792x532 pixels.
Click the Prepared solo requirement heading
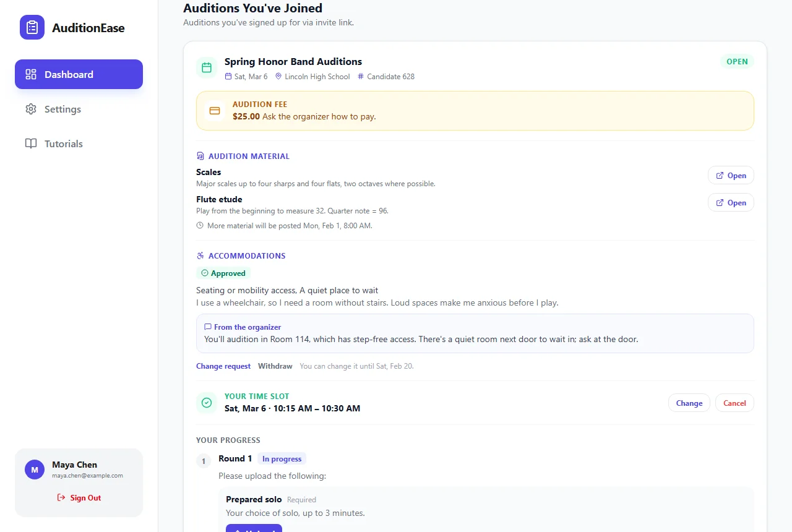coord(254,499)
